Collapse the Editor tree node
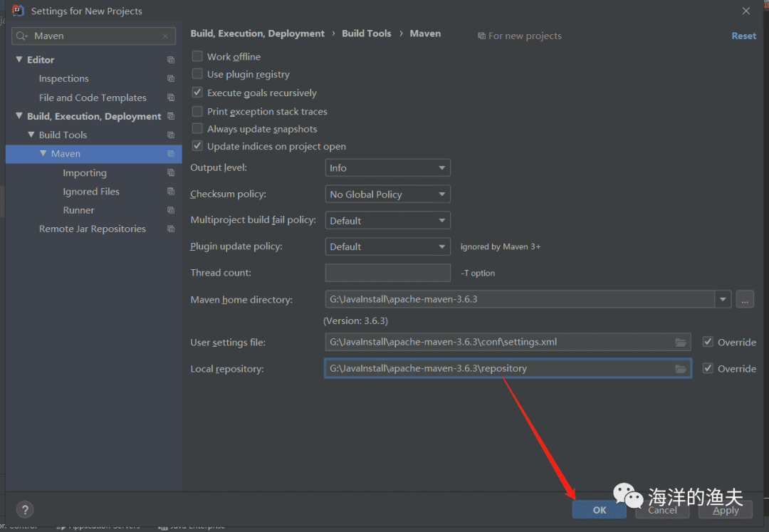The image size is (769, 532). click(x=19, y=59)
